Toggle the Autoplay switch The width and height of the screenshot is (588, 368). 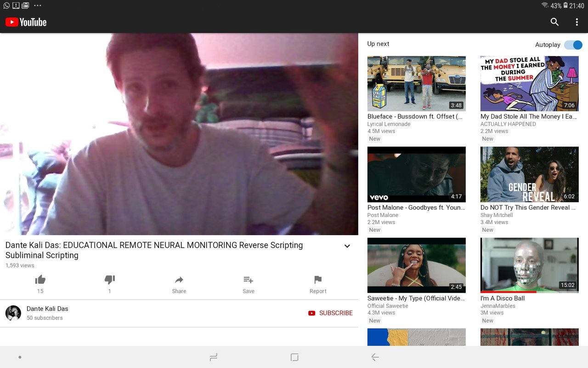(x=573, y=45)
